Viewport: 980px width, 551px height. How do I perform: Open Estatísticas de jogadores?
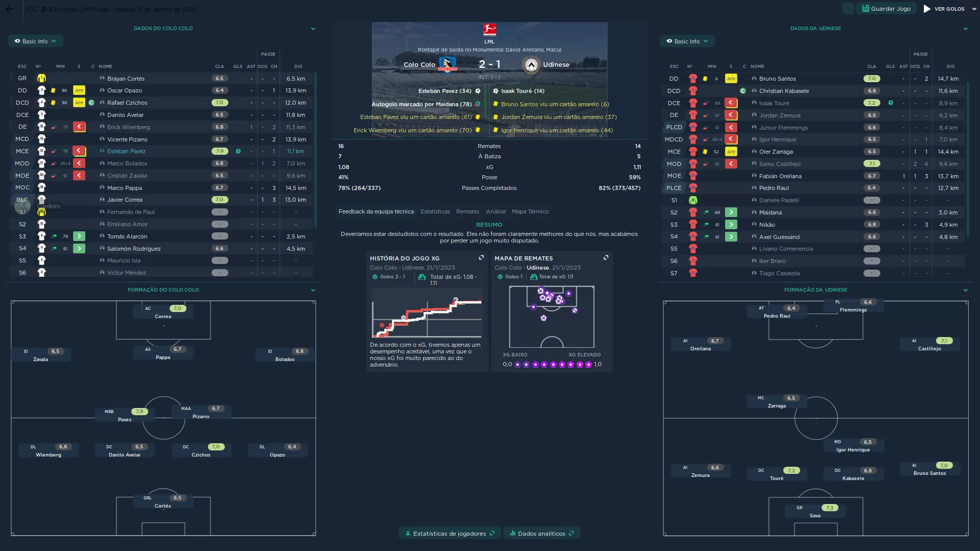click(450, 534)
